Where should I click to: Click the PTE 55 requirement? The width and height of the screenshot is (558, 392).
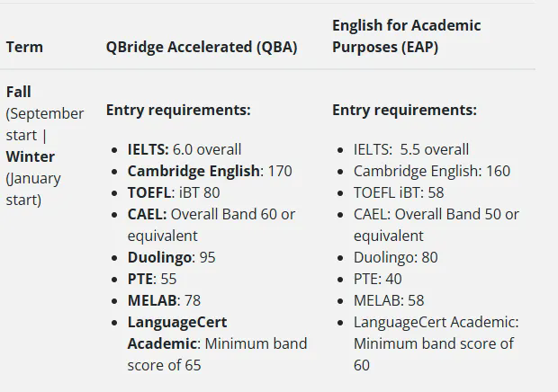[x=152, y=279]
